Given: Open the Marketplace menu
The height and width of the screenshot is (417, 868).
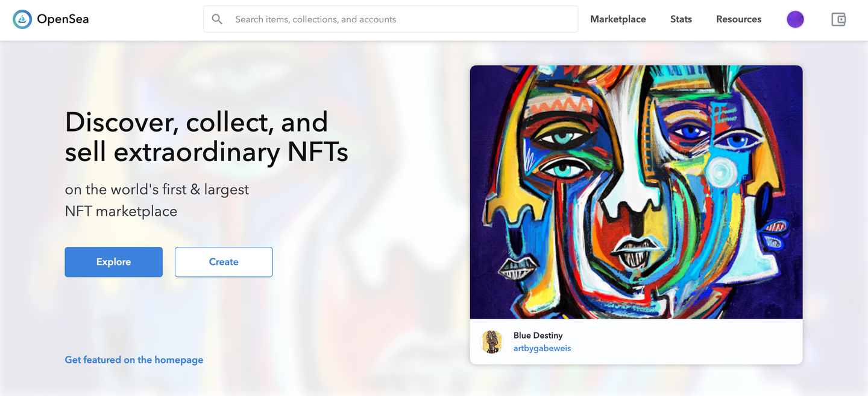Looking at the screenshot, I should [x=618, y=19].
